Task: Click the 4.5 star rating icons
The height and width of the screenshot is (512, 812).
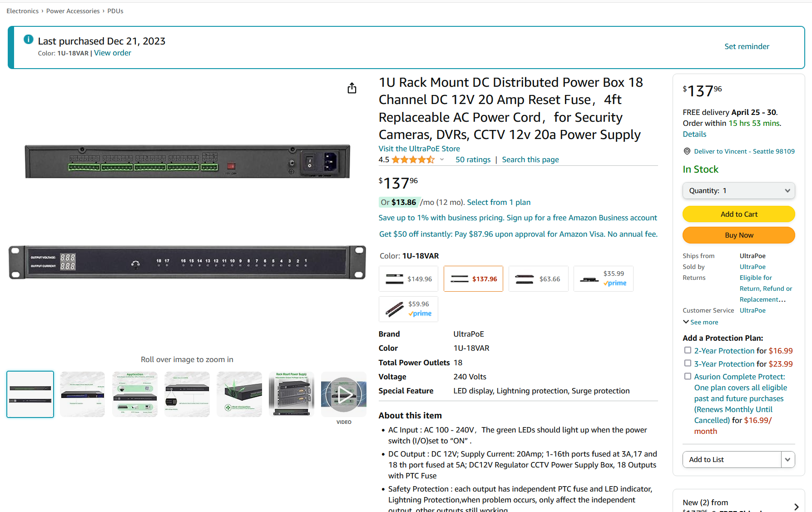Action: [413, 159]
